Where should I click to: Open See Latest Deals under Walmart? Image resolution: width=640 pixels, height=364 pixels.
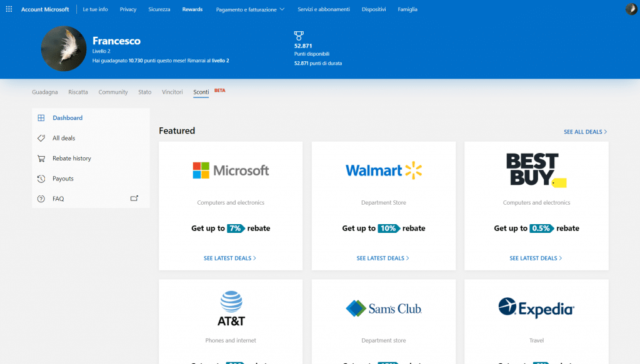click(x=383, y=258)
